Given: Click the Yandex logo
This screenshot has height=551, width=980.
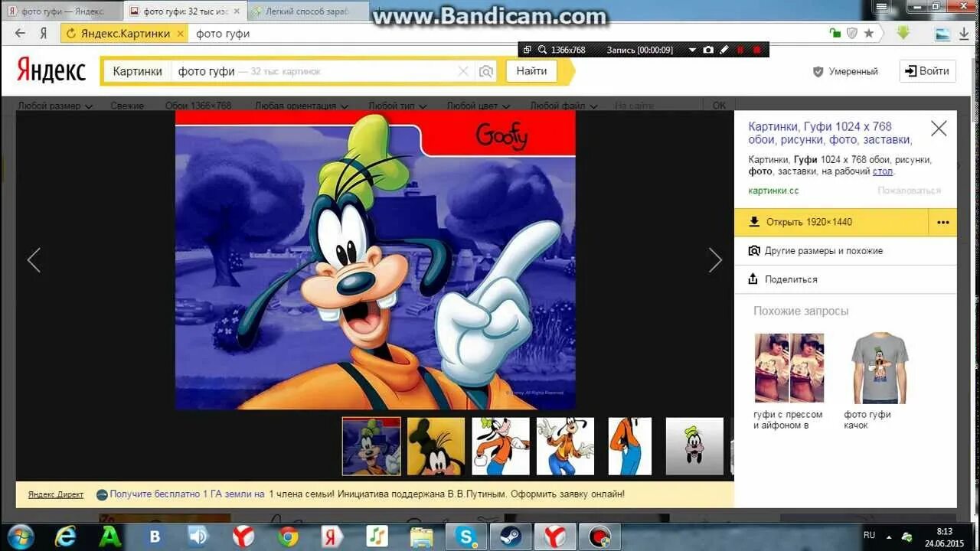Looking at the screenshot, I should click(x=51, y=71).
